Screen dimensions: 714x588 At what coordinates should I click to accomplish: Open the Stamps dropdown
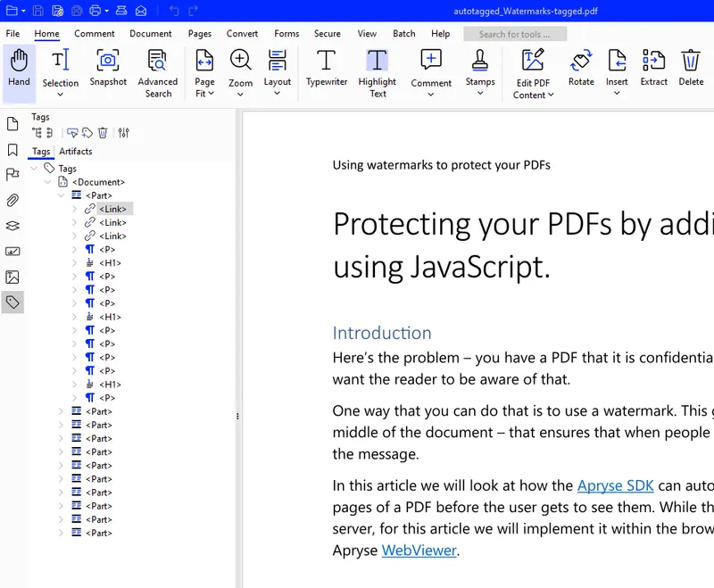pos(480,94)
